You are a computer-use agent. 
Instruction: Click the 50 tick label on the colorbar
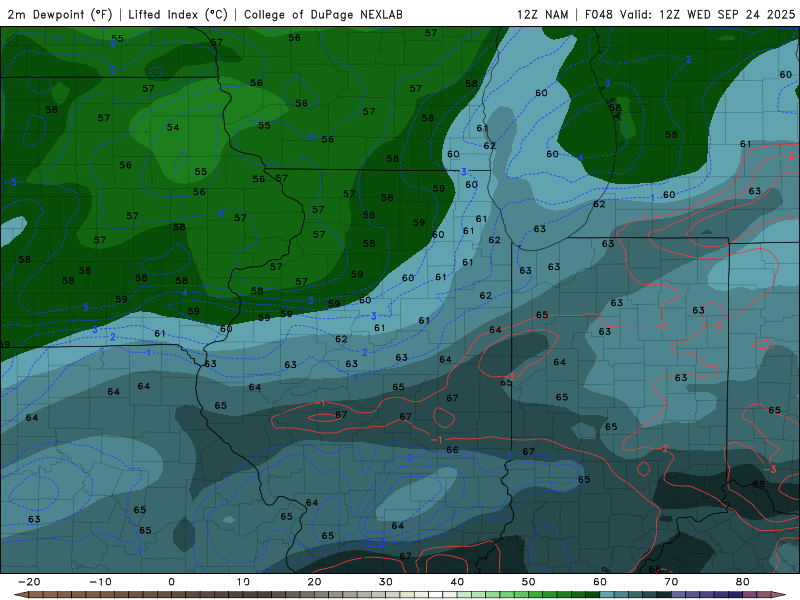529,582
